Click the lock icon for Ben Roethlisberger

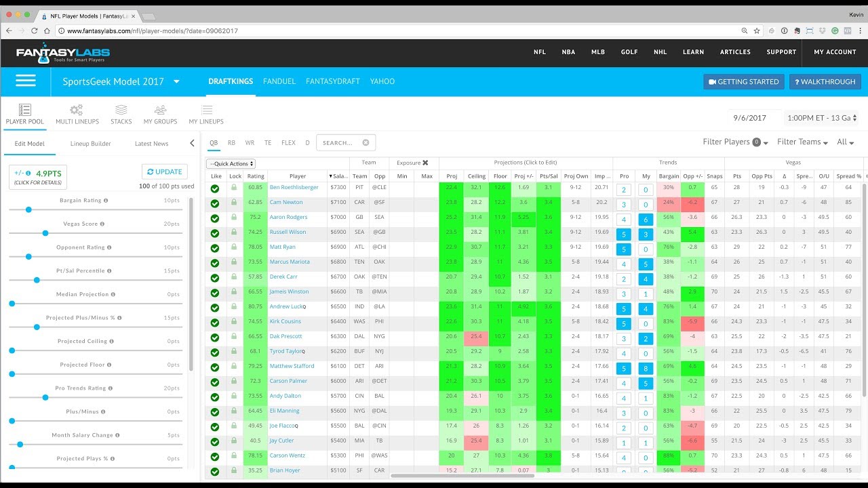(x=235, y=188)
